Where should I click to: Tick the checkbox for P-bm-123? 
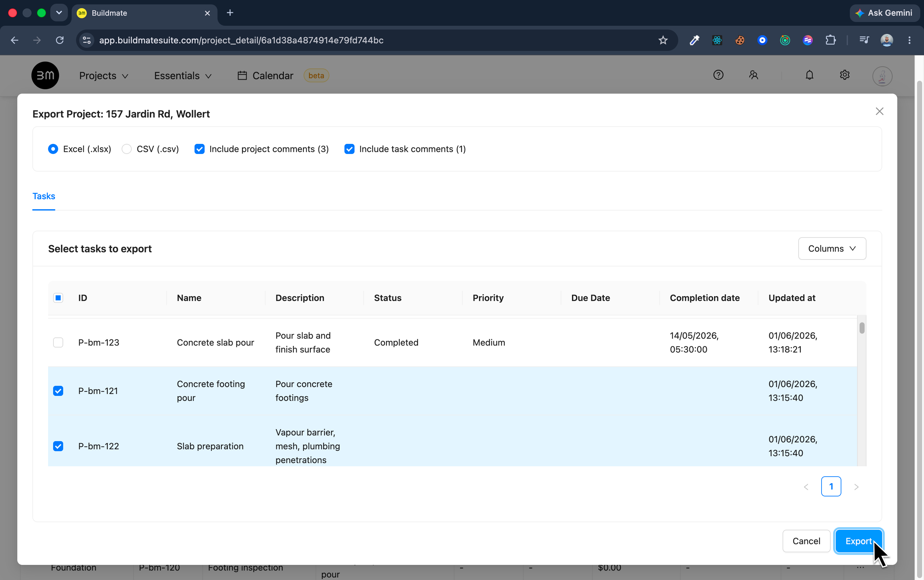pyautogui.click(x=58, y=342)
